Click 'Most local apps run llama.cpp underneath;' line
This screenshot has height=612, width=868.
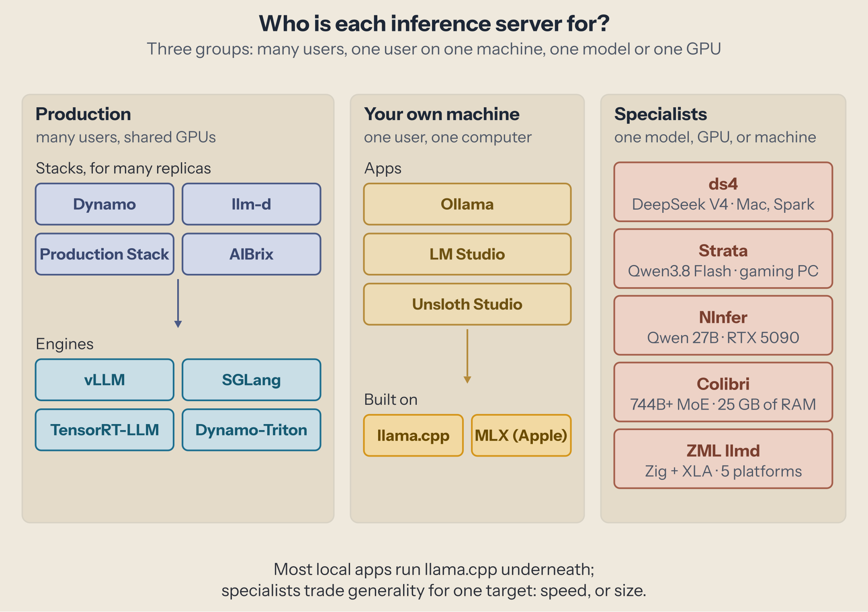[434, 569]
